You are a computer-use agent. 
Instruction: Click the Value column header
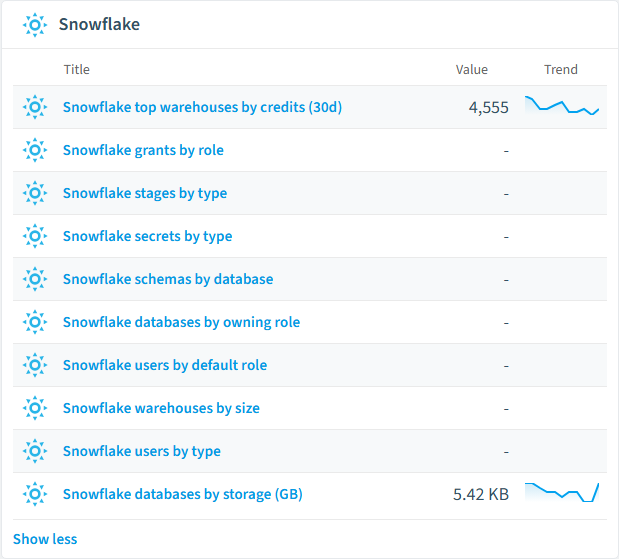point(471,69)
